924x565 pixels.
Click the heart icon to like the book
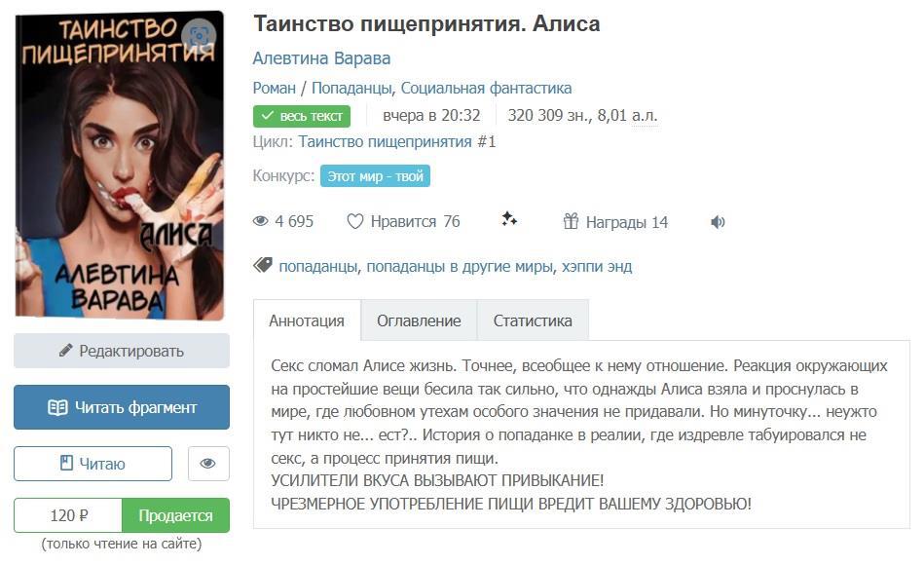point(354,222)
